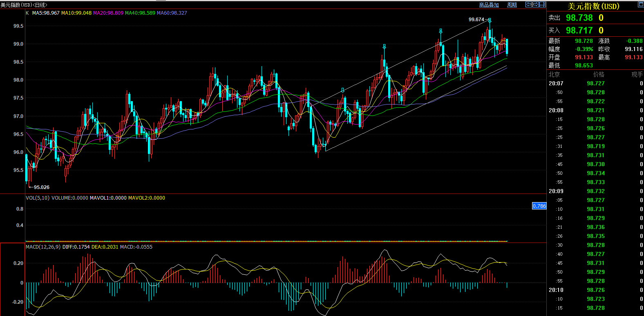The width and height of the screenshot is (644, 316).
Task: Click the 最新 value 98.728
Action: [x=584, y=41]
